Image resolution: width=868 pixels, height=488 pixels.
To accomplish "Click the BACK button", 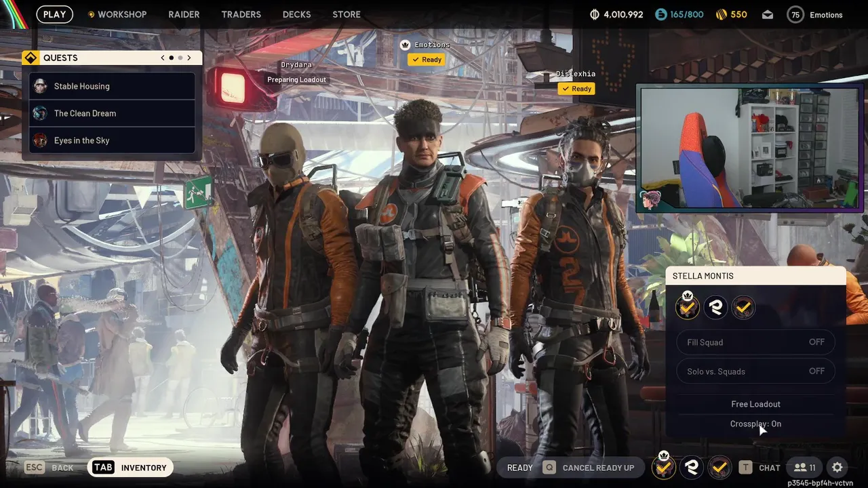I will [x=62, y=468].
